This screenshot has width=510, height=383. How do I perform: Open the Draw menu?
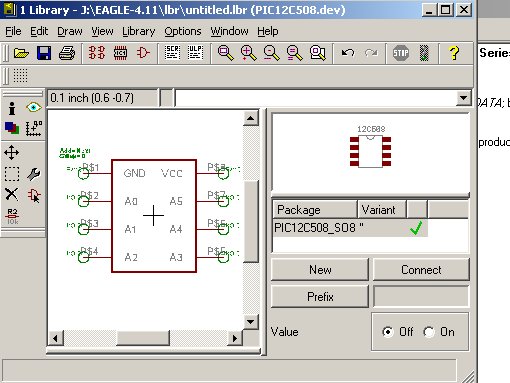(x=70, y=31)
